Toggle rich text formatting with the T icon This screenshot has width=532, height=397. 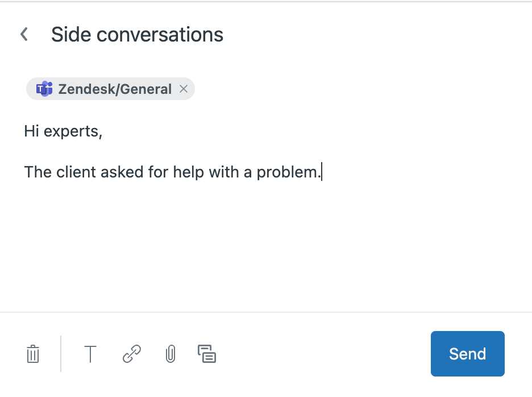[x=90, y=354]
